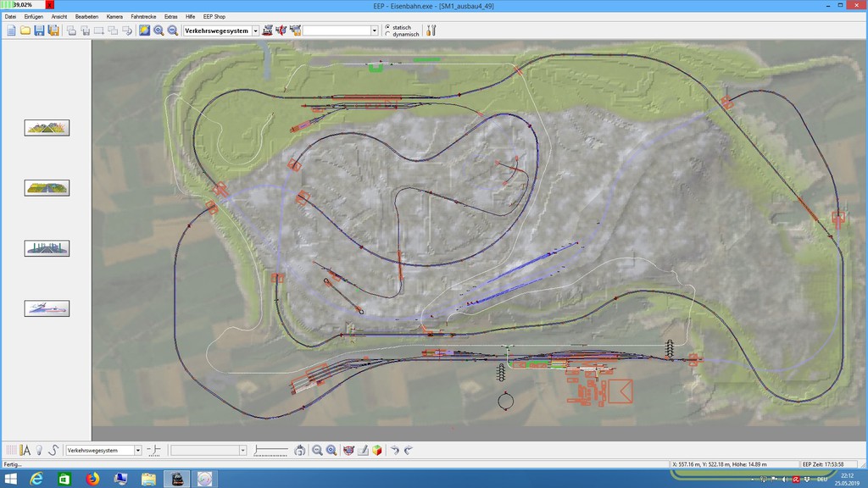Zoom in with the bottom toolbar magnifier
The width and height of the screenshot is (868, 488).
click(x=331, y=451)
